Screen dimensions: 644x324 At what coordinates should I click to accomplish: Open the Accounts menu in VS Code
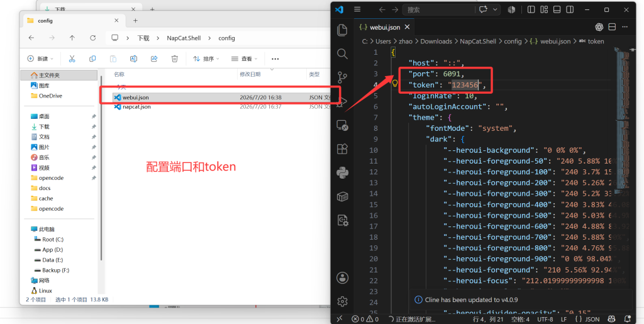click(x=342, y=278)
